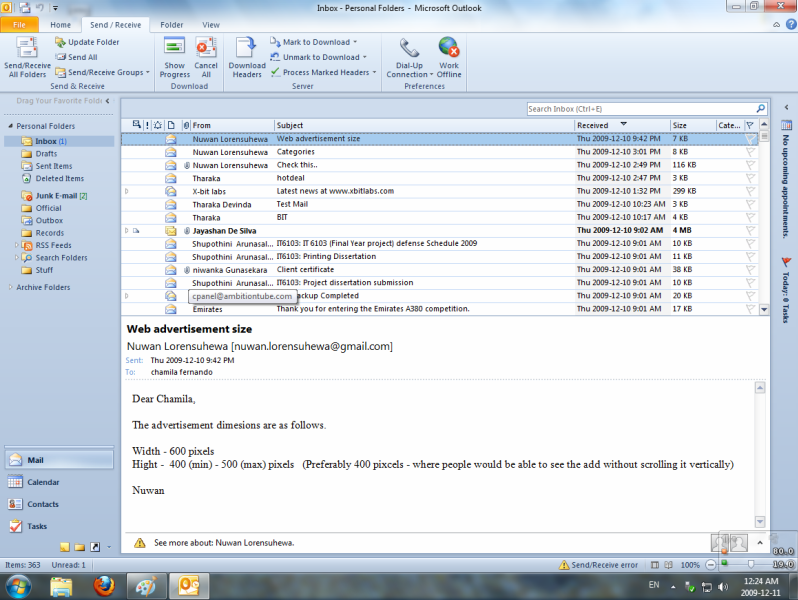Open Process Marked Headers dropdown
The height and width of the screenshot is (600, 798).
point(323,72)
